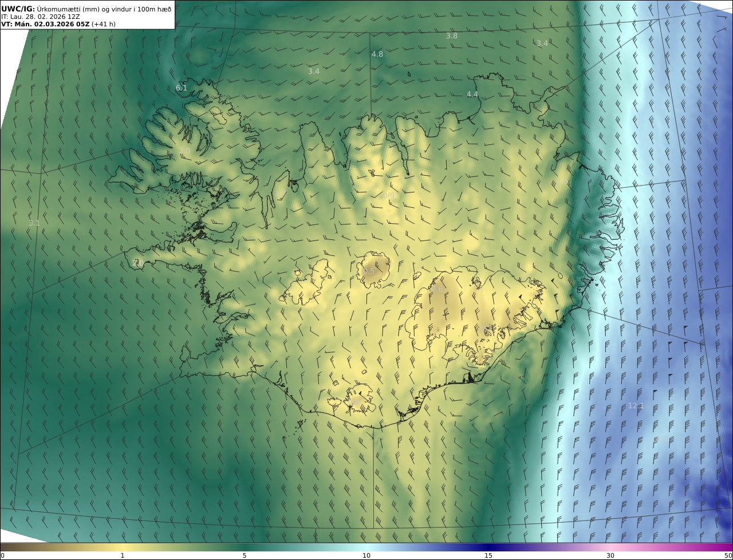The height and width of the screenshot is (560, 733).
Task: Click the init time 'IT: Lau. 28. 02. 2026 12Z'
Action: pyautogui.click(x=41, y=17)
